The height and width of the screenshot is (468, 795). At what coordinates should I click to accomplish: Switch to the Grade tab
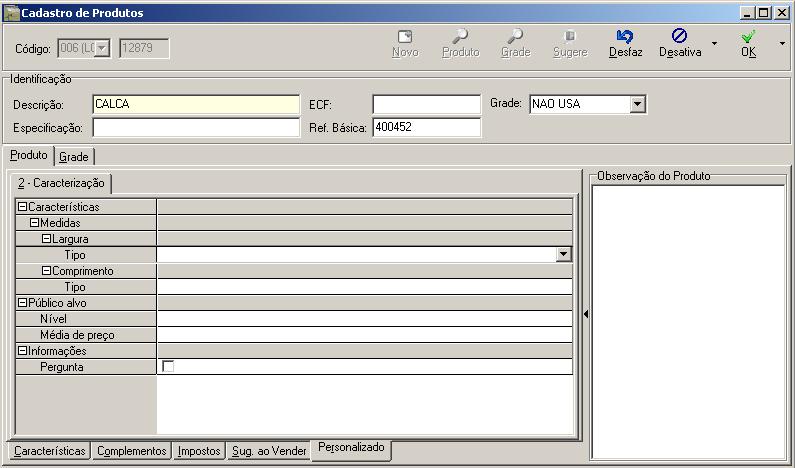tap(74, 156)
